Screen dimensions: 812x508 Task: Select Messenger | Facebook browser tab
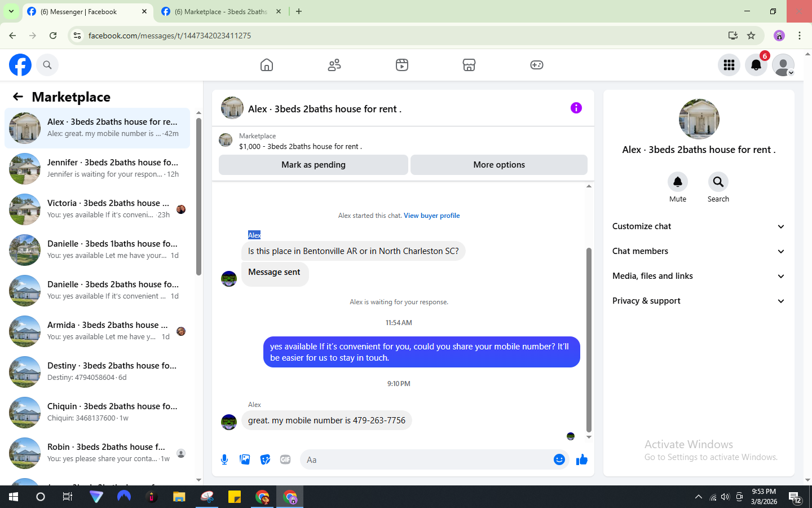coord(87,11)
